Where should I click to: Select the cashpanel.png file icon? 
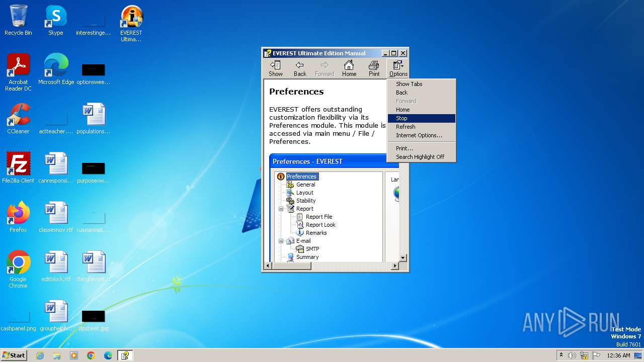[x=18, y=319]
